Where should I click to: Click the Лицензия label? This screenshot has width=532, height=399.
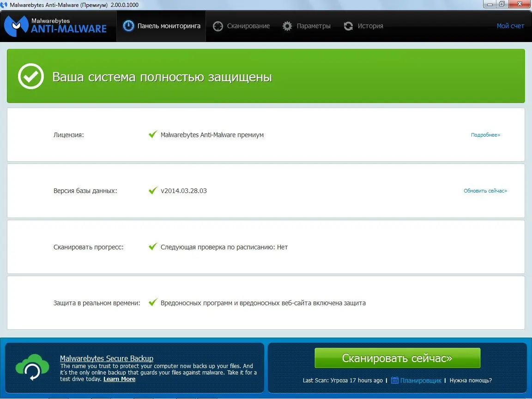click(68, 135)
